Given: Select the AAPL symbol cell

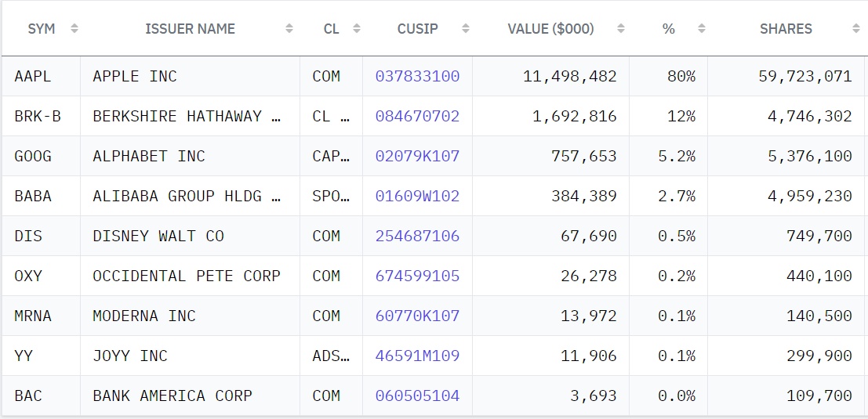Looking at the screenshot, I should click(33, 77).
